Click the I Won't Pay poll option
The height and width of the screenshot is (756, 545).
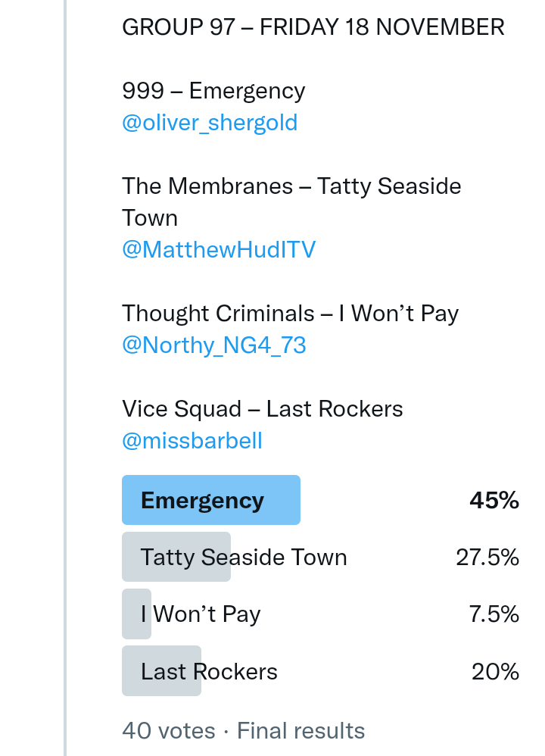click(x=201, y=614)
